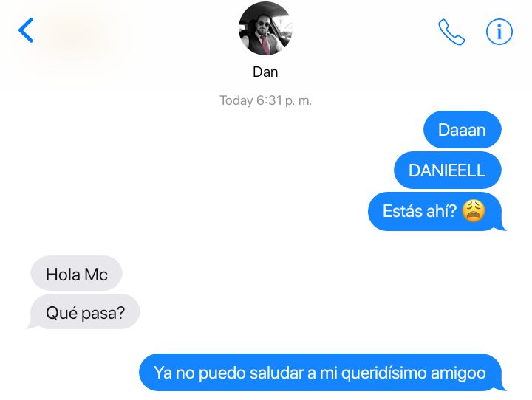The width and height of the screenshot is (532, 400).
Task: Tap the Estás ahí? message bubble
Action: [437, 211]
